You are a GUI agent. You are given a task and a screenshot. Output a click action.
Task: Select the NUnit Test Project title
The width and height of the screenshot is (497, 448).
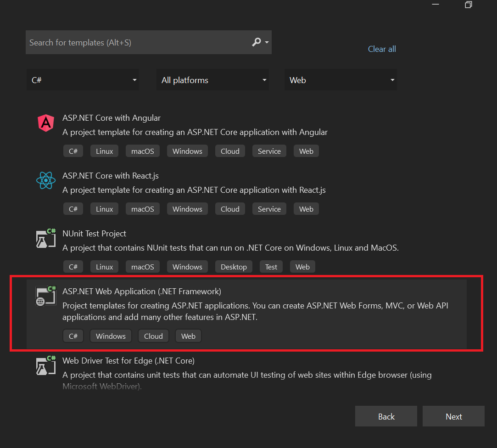tap(94, 234)
